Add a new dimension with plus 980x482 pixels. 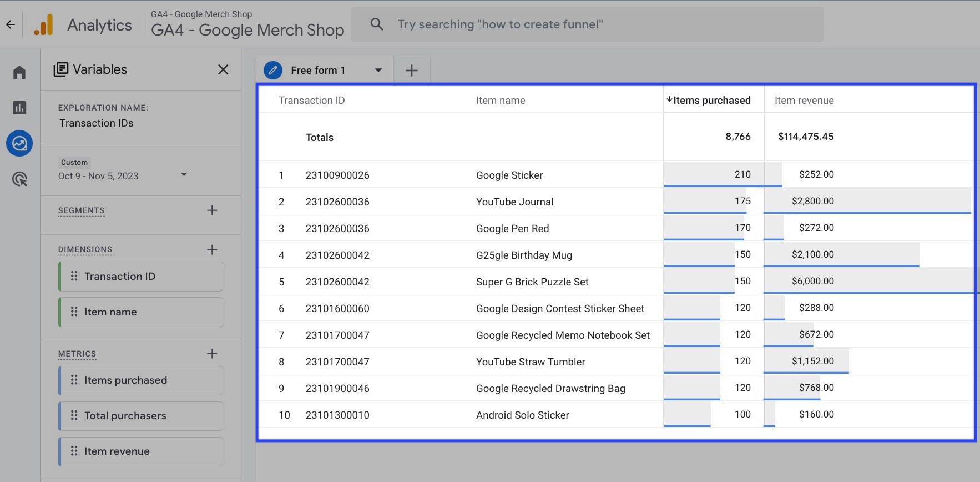click(212, 249)
